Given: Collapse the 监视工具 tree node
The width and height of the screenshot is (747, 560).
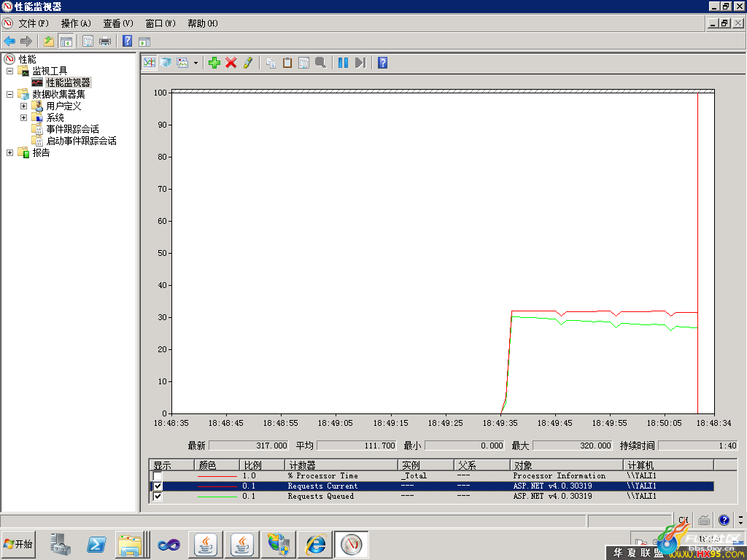Looking at the screenshot, I should pos(9,71).
